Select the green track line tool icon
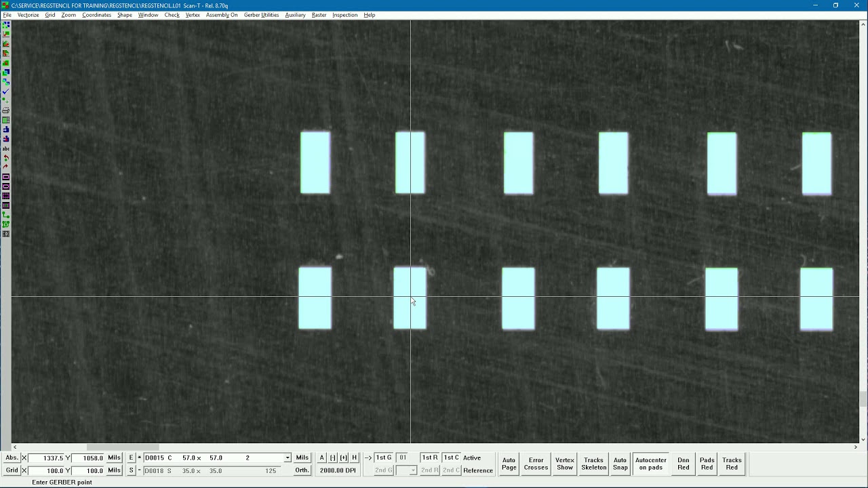The image size is (868, 488). 6,215
